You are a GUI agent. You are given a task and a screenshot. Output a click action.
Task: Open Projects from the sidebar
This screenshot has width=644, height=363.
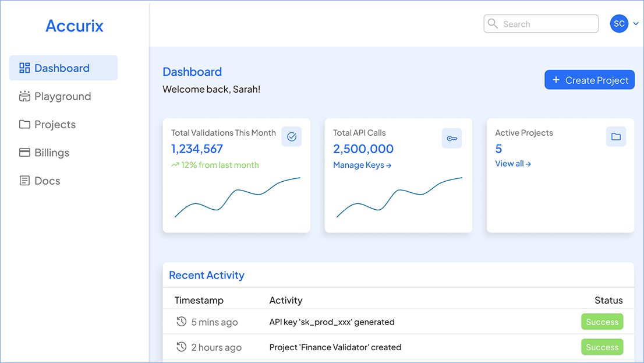click(55, 125)
